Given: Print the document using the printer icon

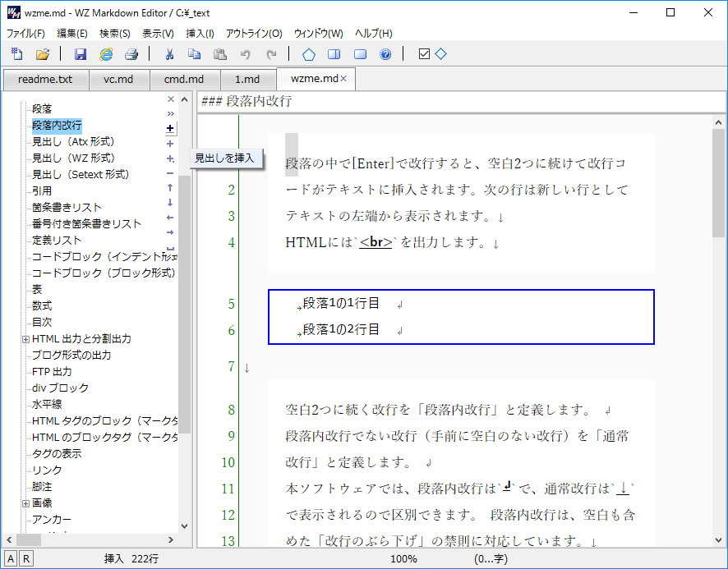Looking at the screenshot, I should coord(131,54).
